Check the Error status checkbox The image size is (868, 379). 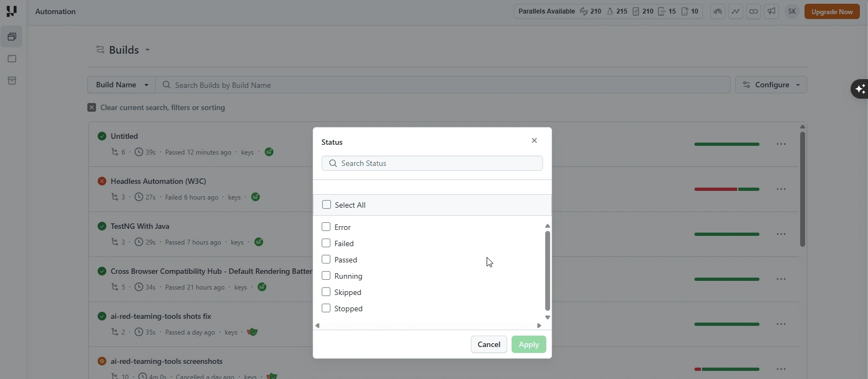[326, 227]
